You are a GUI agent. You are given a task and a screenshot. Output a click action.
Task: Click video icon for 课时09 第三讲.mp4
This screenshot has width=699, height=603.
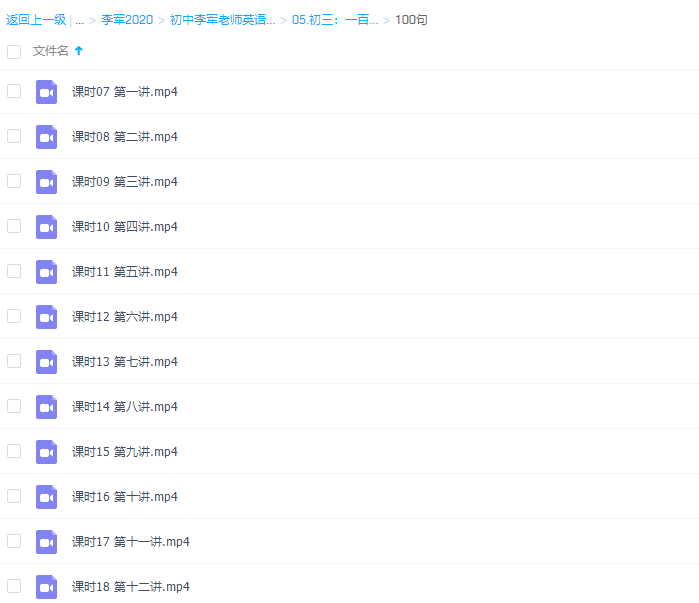pos(46,182)
